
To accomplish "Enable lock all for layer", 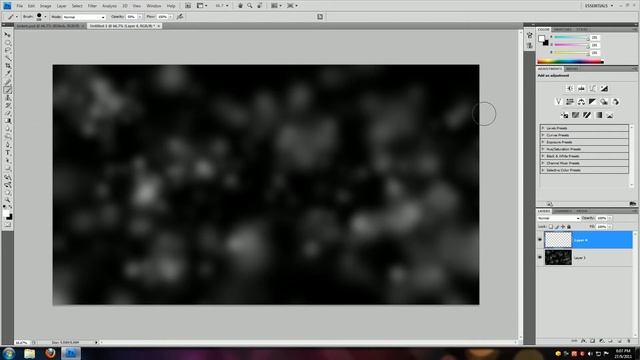I will [x=569, y=227].
